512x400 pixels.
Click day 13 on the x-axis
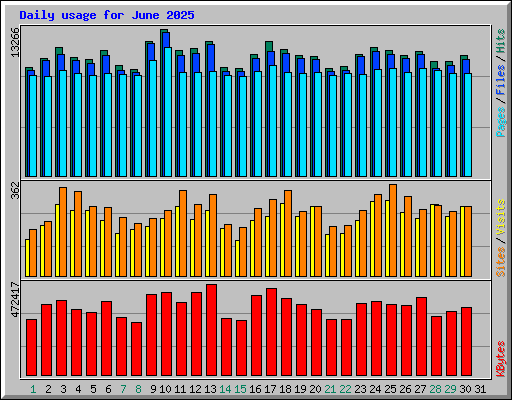tap(210, 389)
